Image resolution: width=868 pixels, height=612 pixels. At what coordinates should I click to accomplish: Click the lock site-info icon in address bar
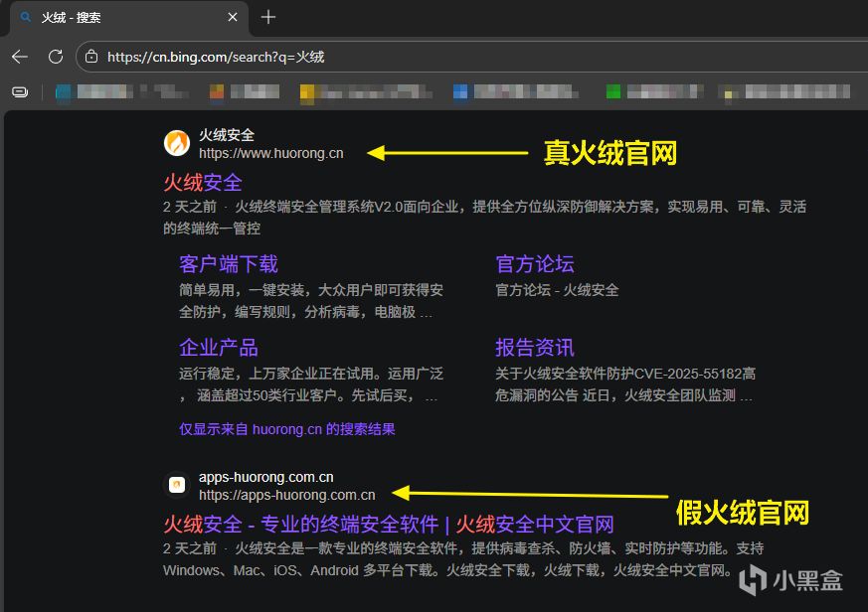click(91, 57)
